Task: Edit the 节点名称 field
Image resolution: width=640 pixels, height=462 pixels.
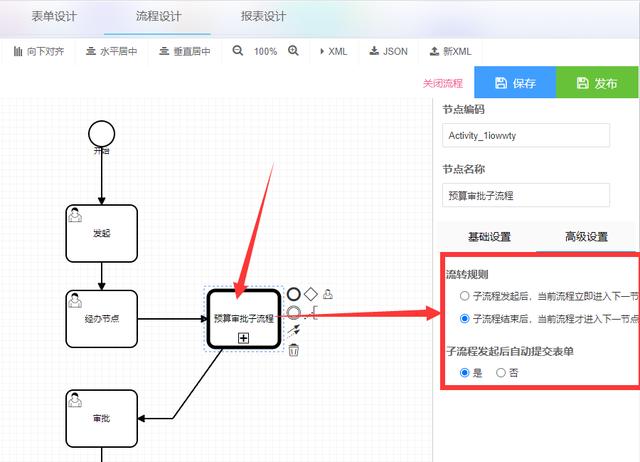Action: [x=526, y=195]
